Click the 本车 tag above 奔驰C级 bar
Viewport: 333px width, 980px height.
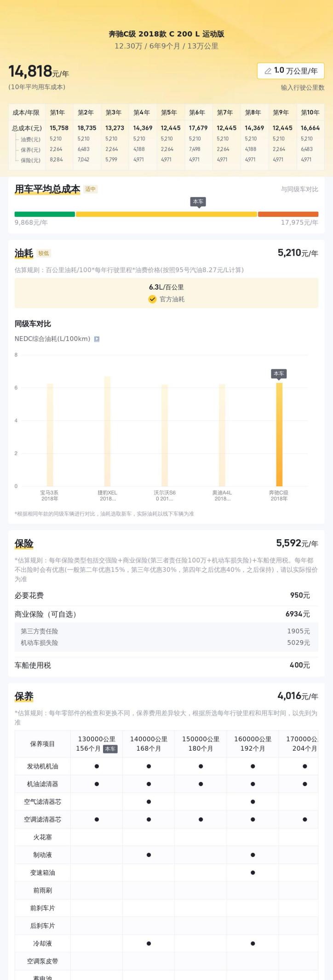point(279,373)
